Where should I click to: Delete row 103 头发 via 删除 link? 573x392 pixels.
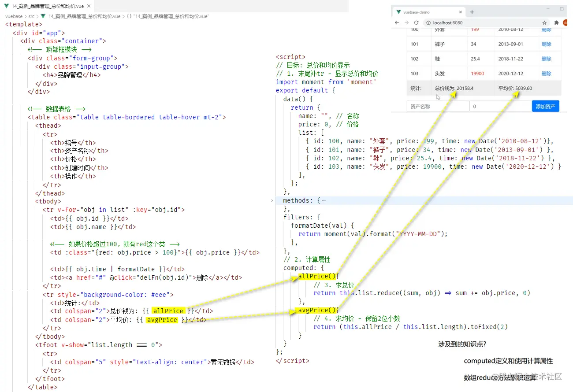click(x=546, y=73)
